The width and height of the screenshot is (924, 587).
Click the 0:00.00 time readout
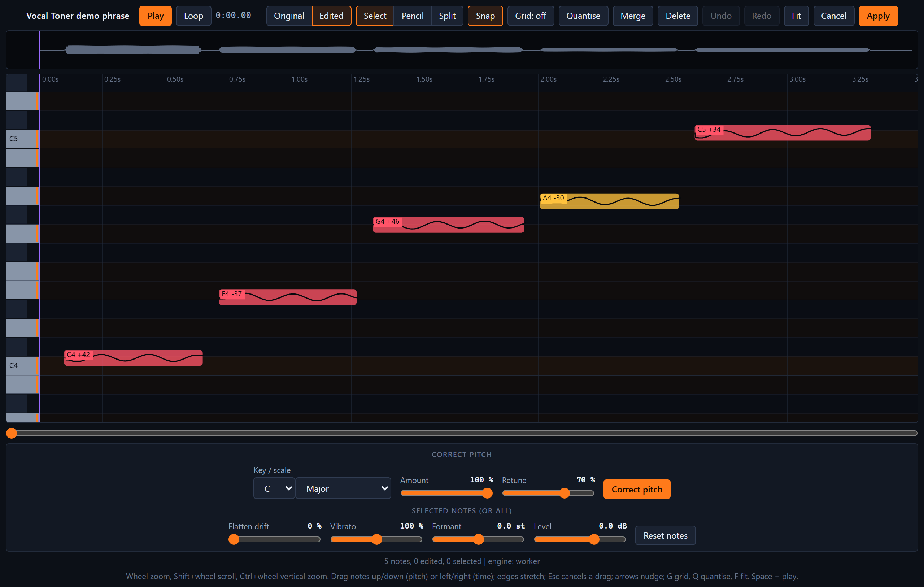coord(233,16)
